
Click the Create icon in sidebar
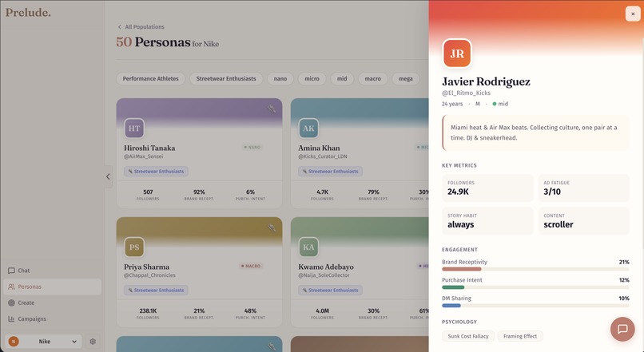[x=11, y=303]
